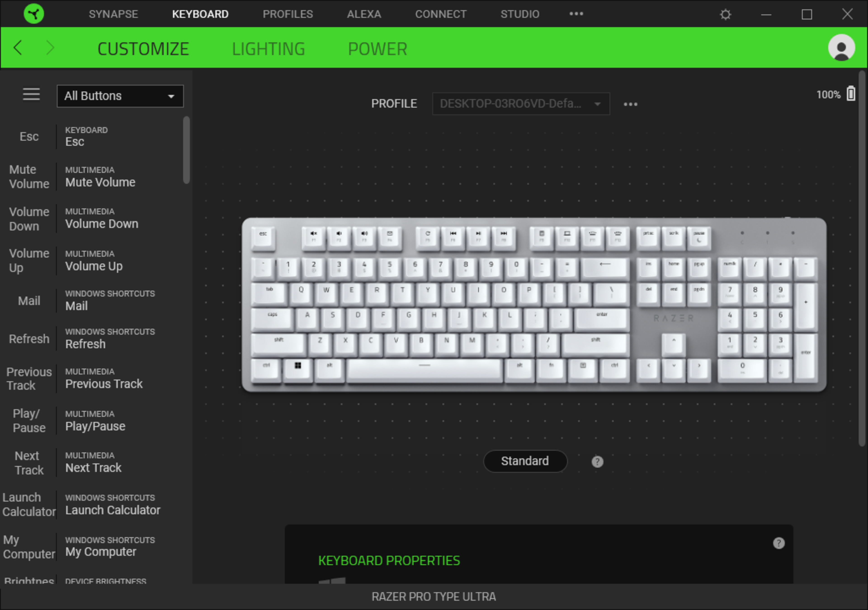
Task: Click the Standard mode button
Action: [525, 461]
